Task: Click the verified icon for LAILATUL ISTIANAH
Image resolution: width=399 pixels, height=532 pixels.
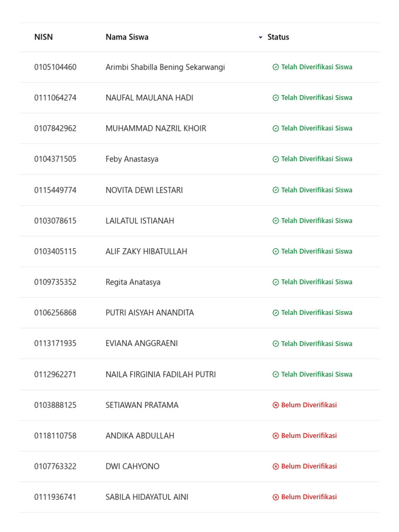Action: 275,221
